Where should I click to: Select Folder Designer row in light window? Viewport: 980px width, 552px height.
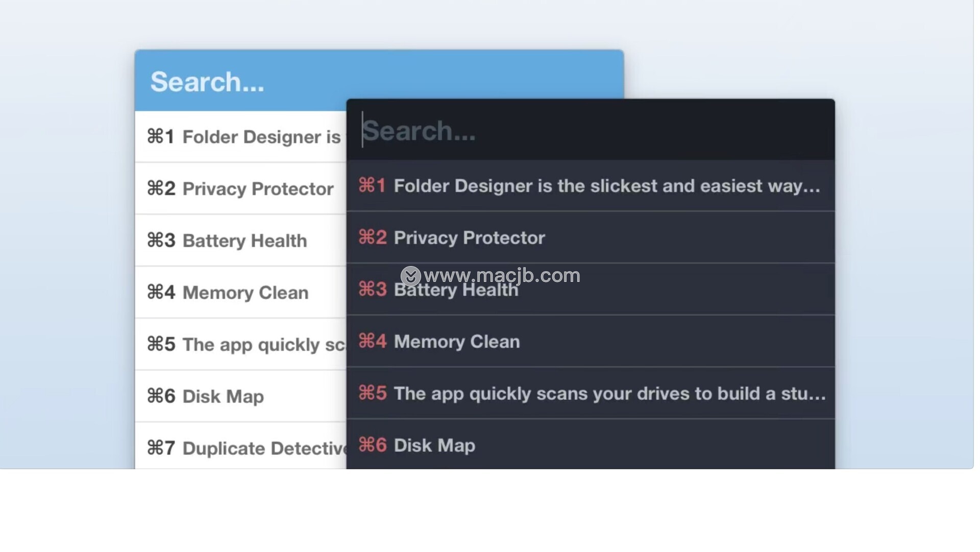tap(240, 137)
